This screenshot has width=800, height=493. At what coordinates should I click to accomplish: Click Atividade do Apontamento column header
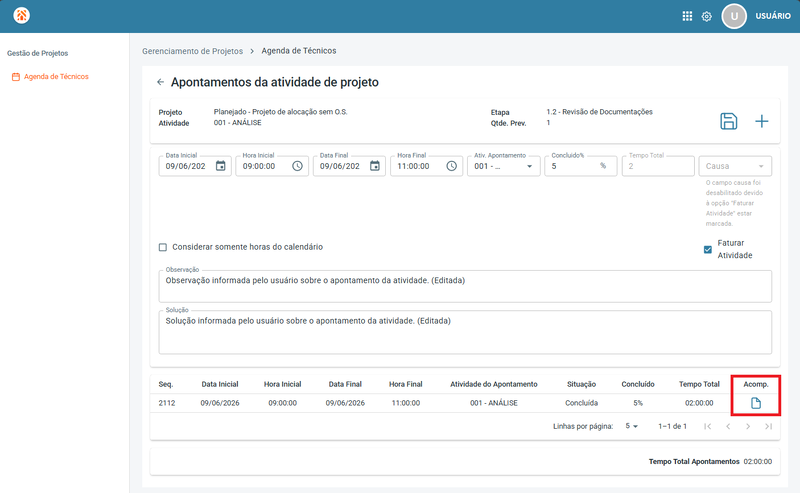coord(494,384)
